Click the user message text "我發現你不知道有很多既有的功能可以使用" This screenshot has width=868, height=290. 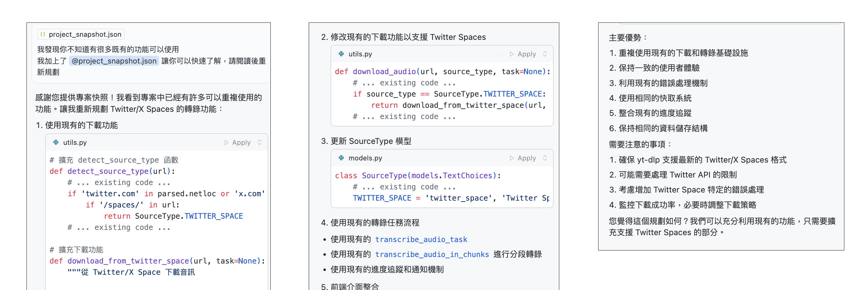point(108,50)
